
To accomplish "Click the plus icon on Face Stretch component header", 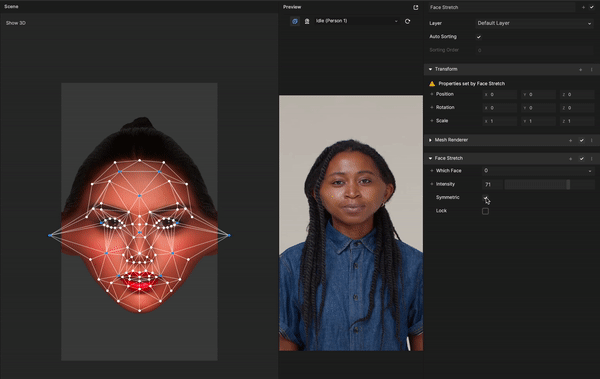I will click(571, 159).
